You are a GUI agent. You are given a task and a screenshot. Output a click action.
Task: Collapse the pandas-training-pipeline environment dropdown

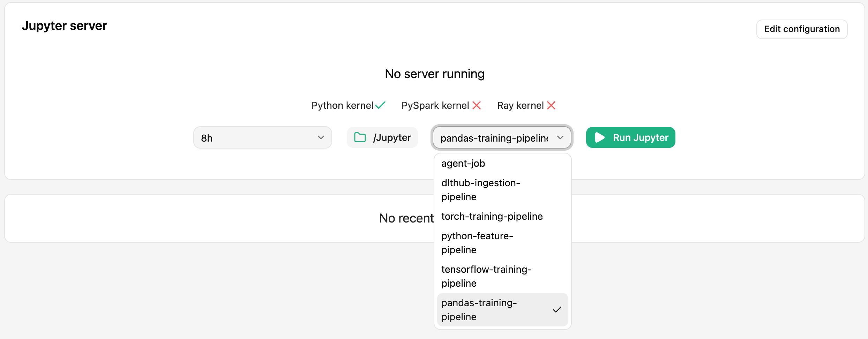502,137
